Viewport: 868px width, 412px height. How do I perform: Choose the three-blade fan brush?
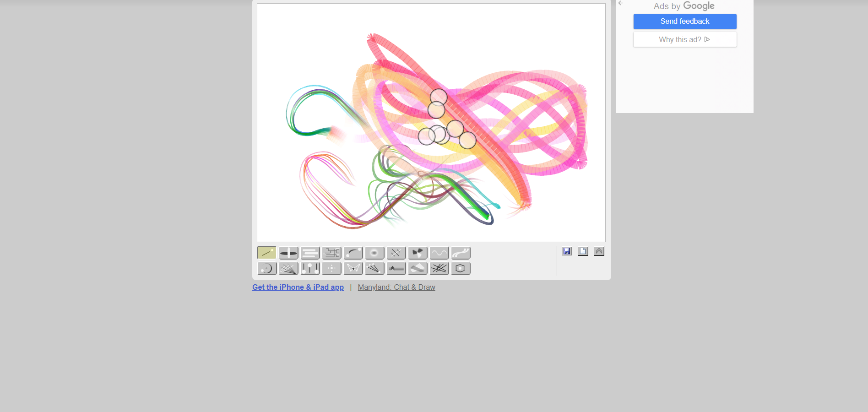(418, 253)
